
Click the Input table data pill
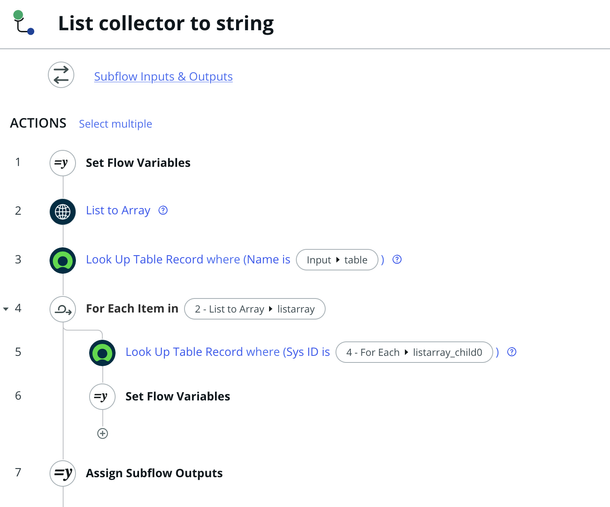pos(337,260)
